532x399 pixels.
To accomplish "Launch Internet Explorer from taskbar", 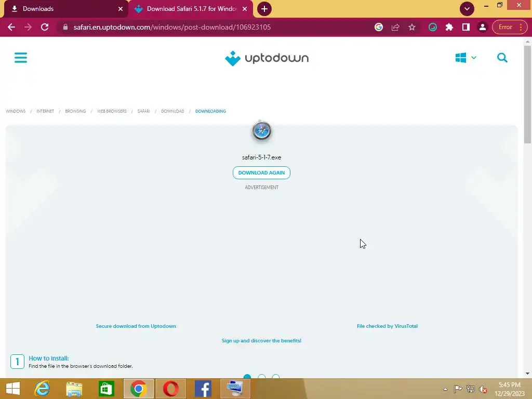I will pos(43,389).
